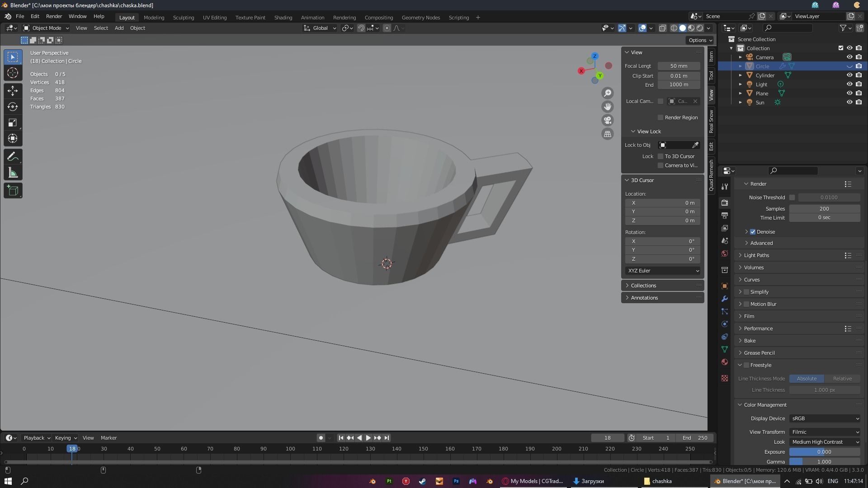Activate the Rotate tool
The height and width of the screenshot is (488, 868).
tap(13, 107)
